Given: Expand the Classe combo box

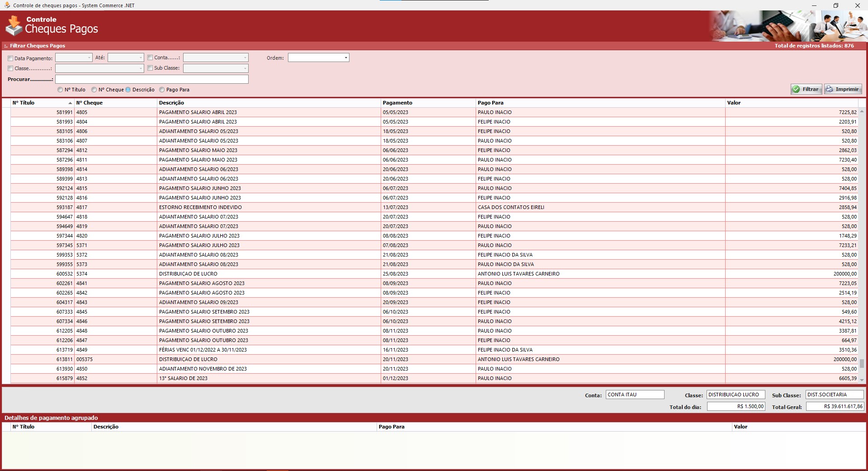Looking at the screenshot, I should (x=141, y=69).
